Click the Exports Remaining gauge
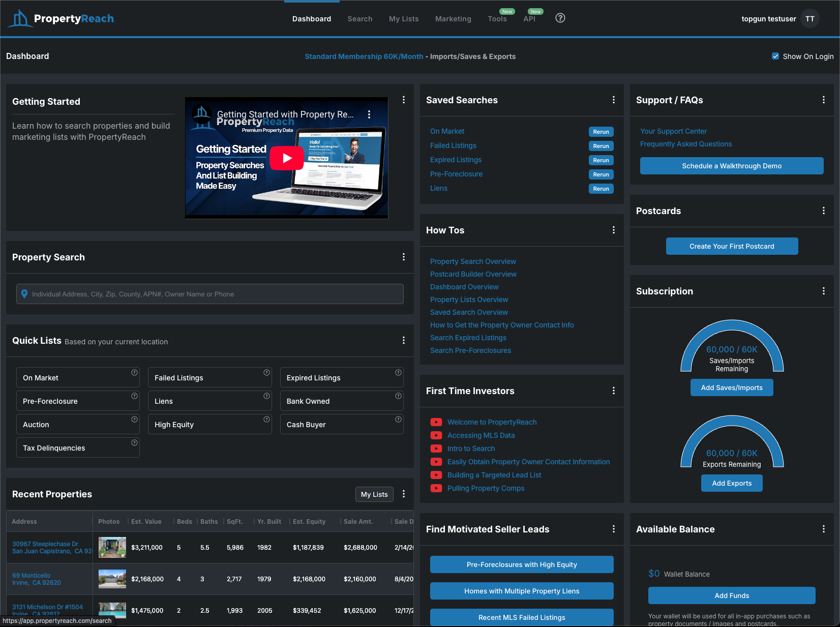The image size is (840, 627). tap(732, 442)
